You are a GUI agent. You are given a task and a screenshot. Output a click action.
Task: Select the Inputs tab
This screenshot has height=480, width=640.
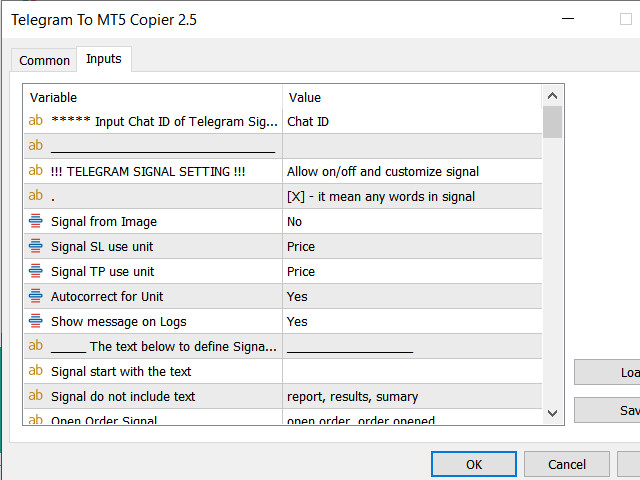tap(104, 59)
